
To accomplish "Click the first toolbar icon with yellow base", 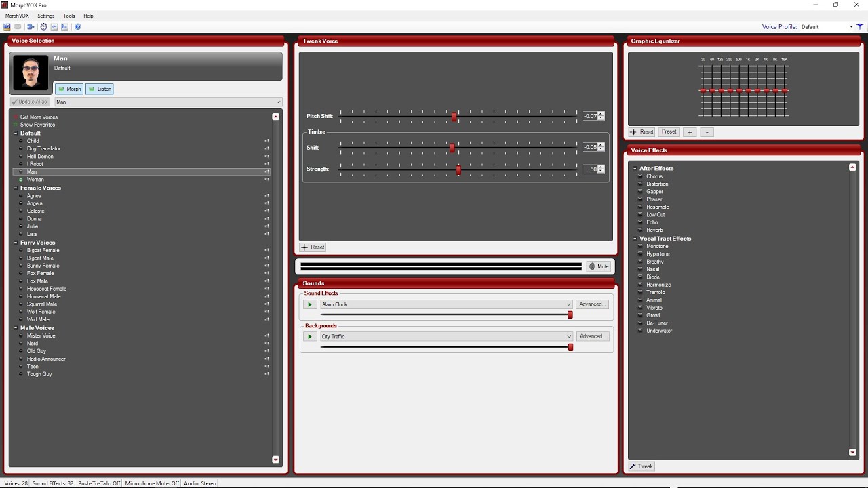I will (x=7, y=27).
